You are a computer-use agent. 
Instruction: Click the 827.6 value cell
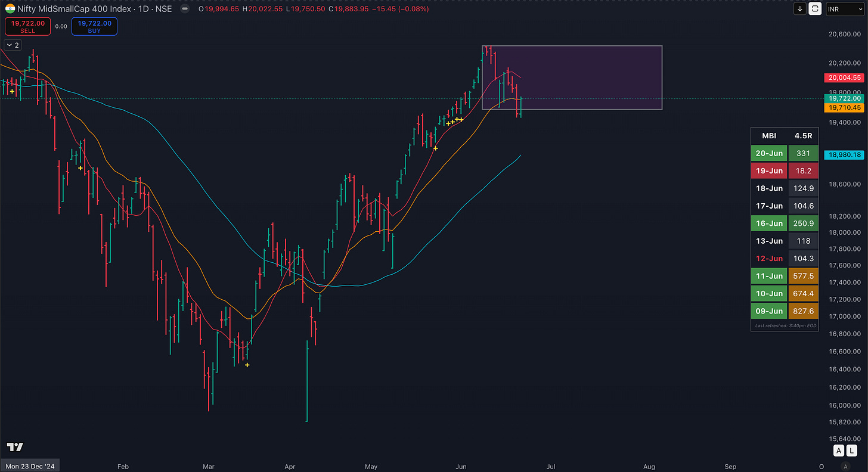click(x=803, y=311)
